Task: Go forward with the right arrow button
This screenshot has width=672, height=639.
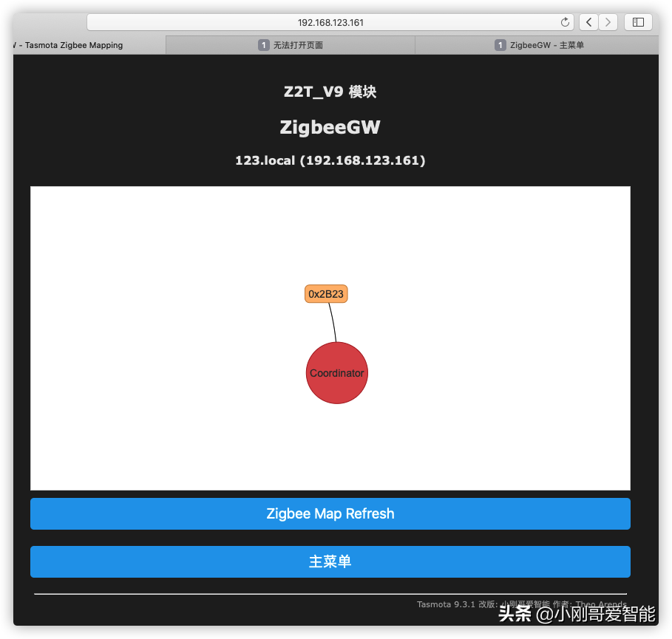Action: (608, 22)
